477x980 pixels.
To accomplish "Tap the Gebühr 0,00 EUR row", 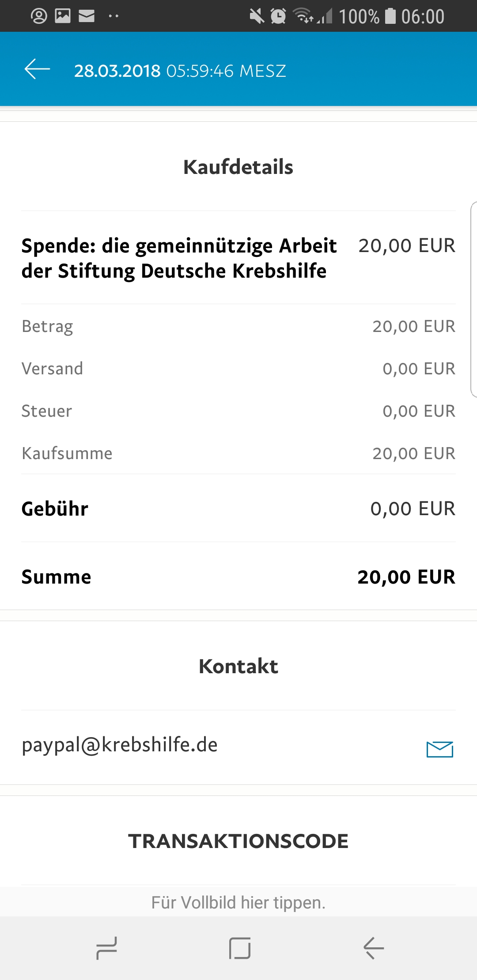I will coord(238,509).
